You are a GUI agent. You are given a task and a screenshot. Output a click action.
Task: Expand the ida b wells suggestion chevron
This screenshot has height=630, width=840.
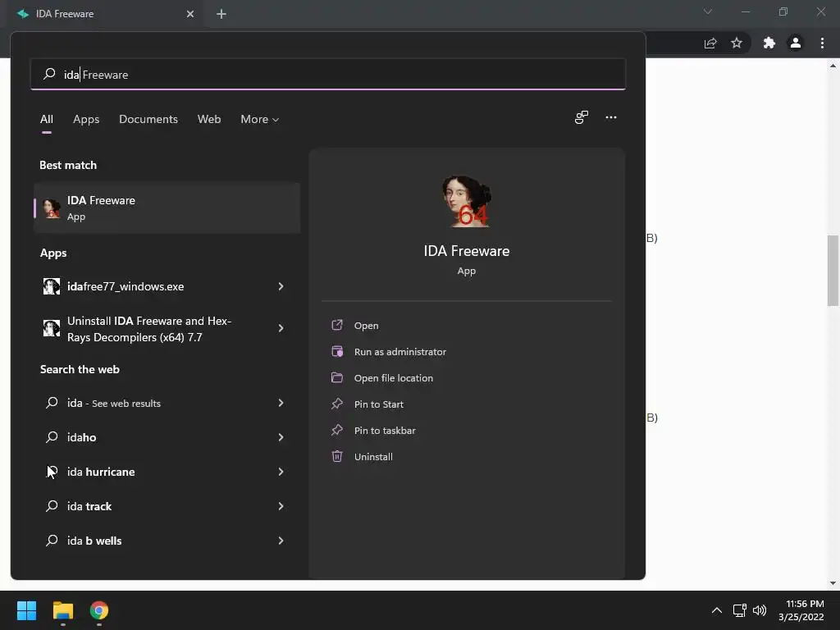pyautogui.click(x=281, y=541)
